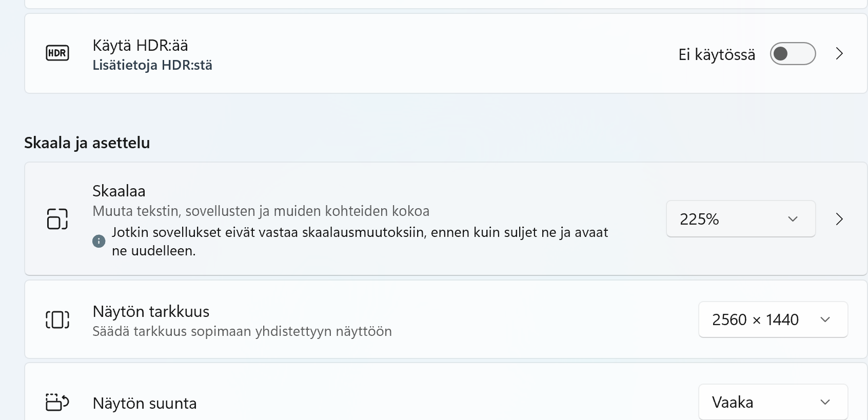Click the Skaalaa scaling icon

click(57, 218)
